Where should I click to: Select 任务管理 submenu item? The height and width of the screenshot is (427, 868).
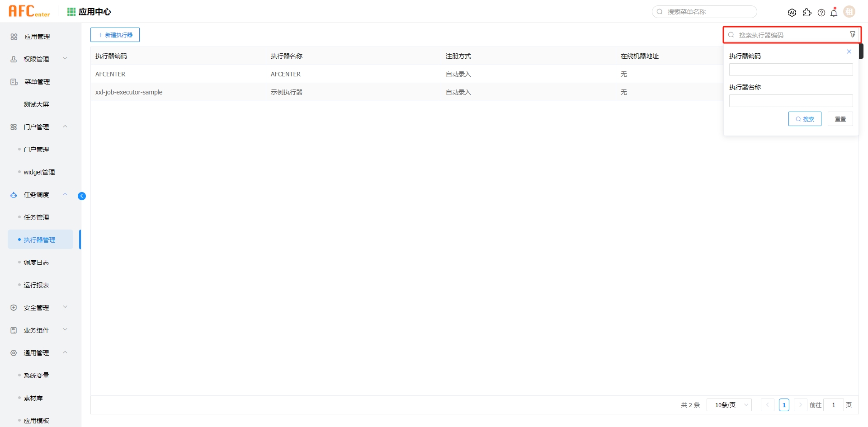pos(36,217)
